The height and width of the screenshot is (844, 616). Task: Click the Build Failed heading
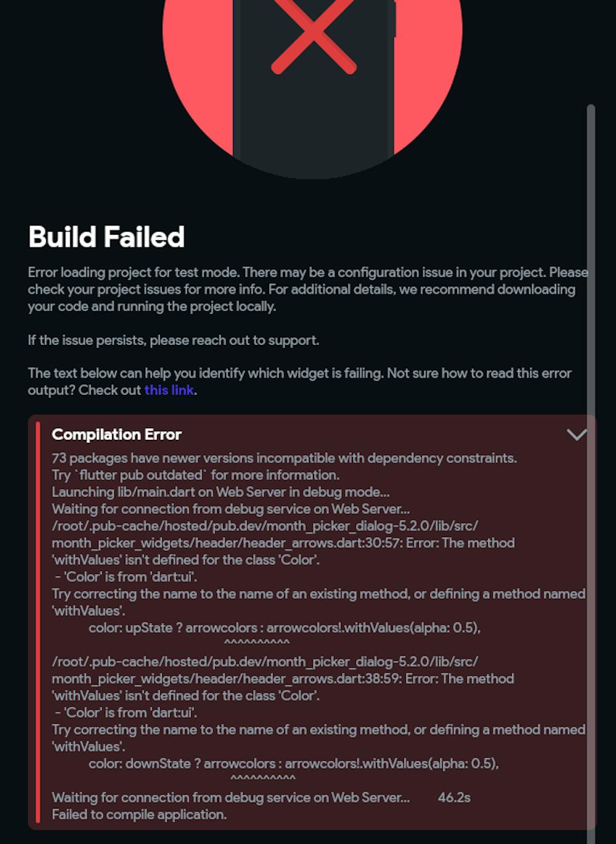pos(107,237)
